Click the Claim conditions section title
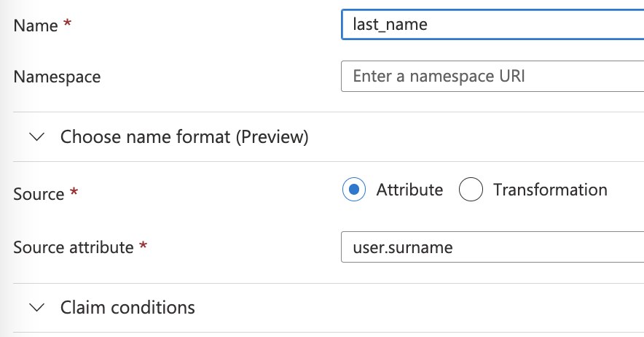This screenshot has width=644, height=337. [x=127, y=308]
